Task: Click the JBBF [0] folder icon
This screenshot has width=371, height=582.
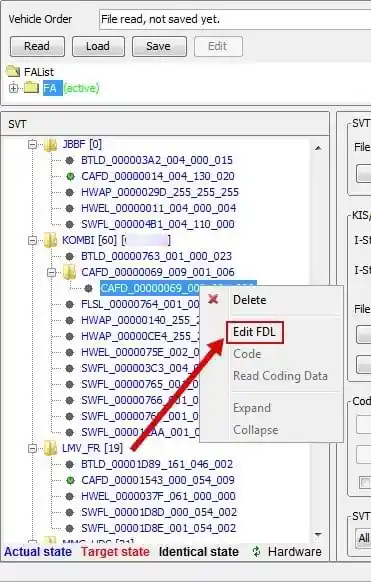Action: coord(51,144)
